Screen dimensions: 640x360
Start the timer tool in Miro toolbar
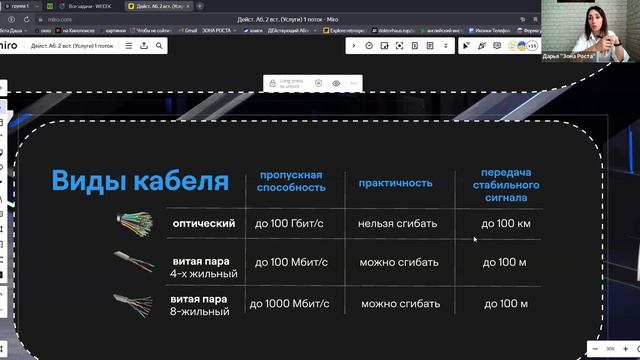(369, 46)
